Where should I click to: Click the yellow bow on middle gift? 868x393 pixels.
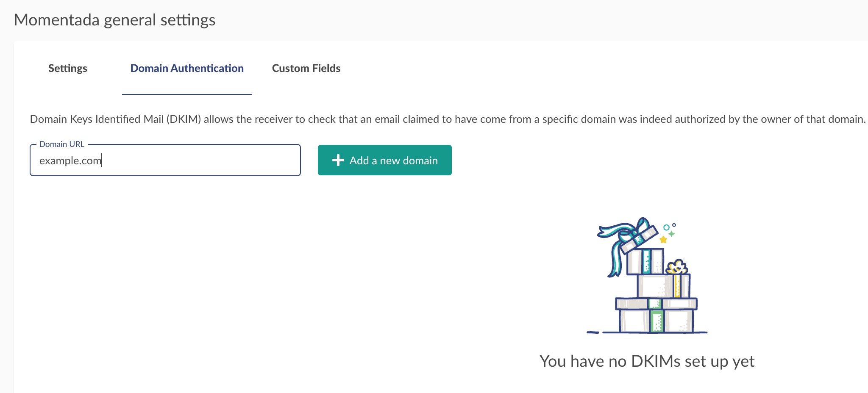coord(677,267)
